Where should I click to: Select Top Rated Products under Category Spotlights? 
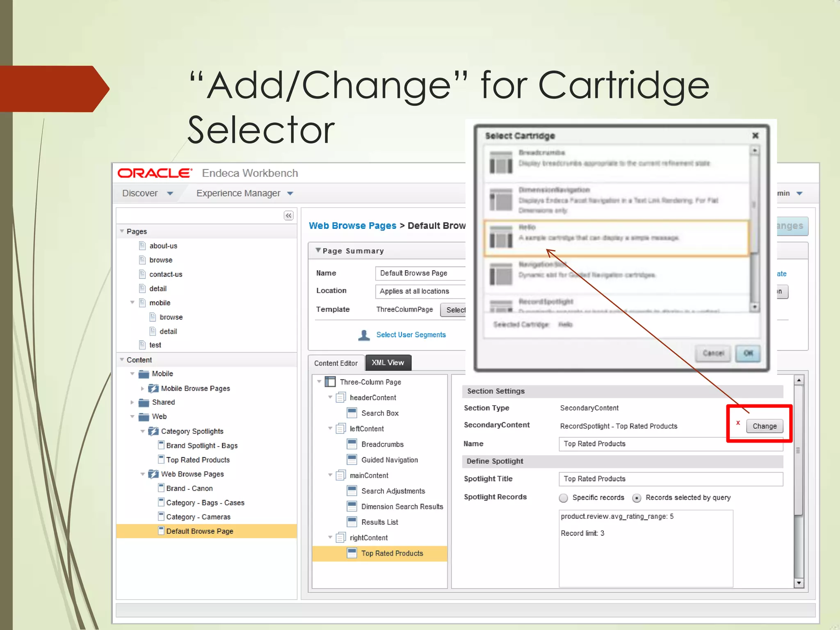point(198,460)
